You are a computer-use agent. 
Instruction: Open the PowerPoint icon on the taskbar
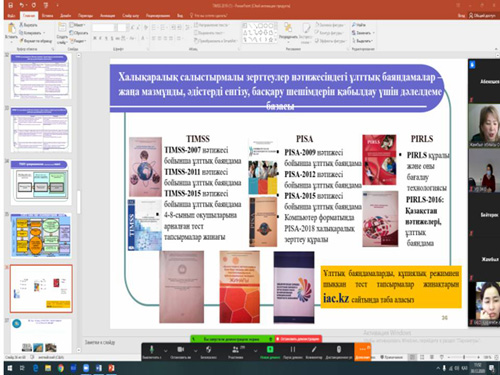[111, 368]
